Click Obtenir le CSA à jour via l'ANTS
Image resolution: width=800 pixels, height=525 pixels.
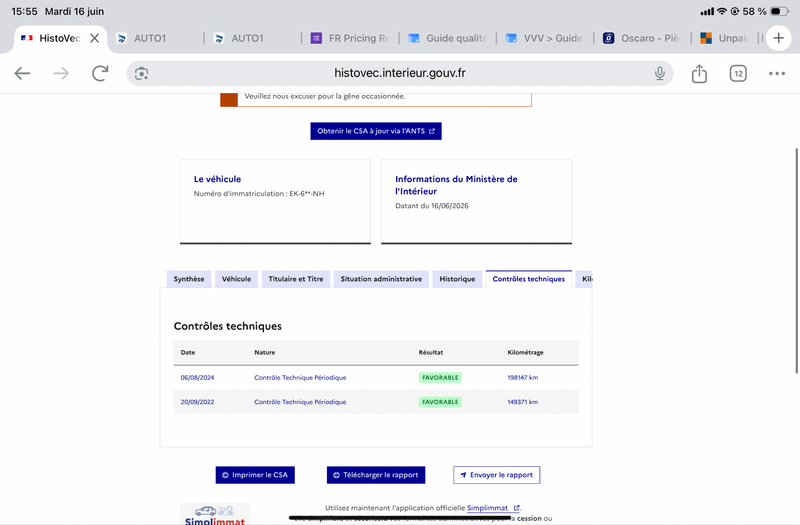click(376, 131)
